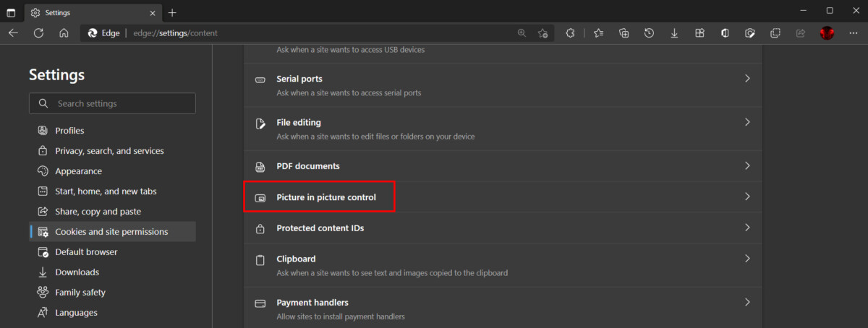Click the Zoom magnifier in address bar

coord(522,33)
